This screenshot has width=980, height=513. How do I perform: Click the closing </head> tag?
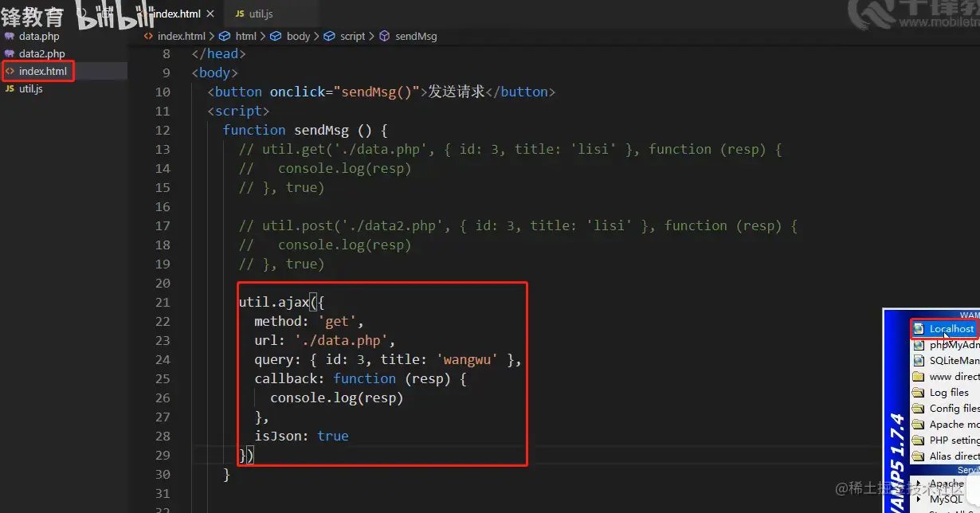pos(219,54)
